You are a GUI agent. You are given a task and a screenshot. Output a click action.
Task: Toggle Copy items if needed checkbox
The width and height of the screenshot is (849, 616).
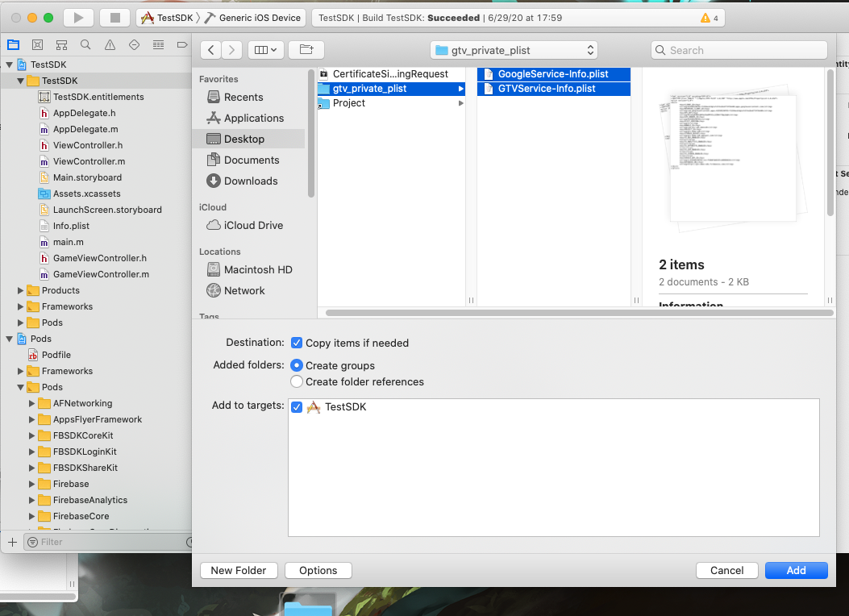point(296,343)
